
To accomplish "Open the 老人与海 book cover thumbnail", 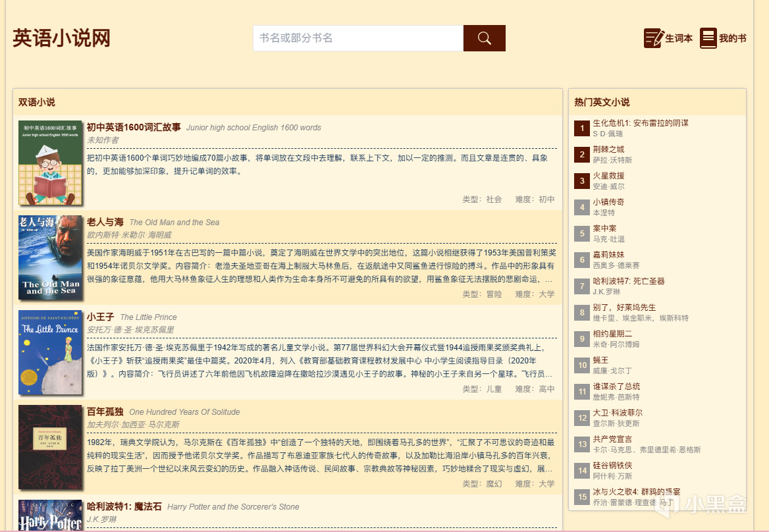I will 51,257.
